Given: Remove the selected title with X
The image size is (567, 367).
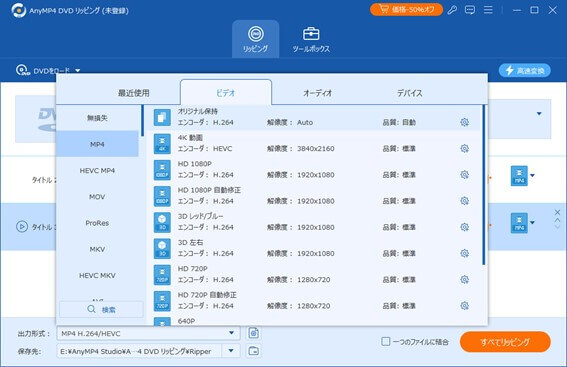Looking at the screenshot, I should (x=557, y=212).
